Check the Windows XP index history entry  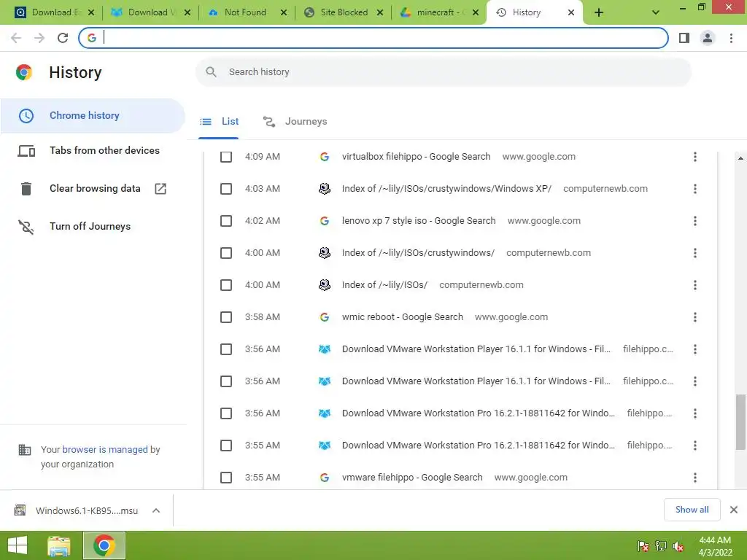coord(226,189)
